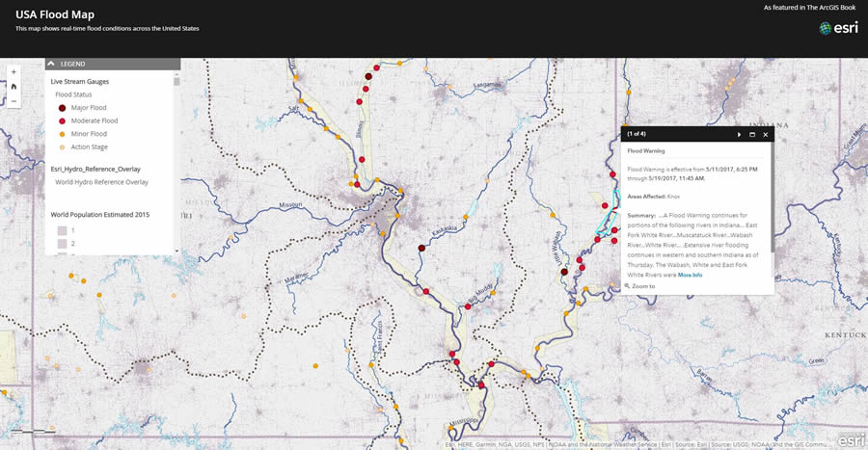This screenshot has height=450, width=868.
Task: Click the population swatch labeled 1
Action: click(62, 230)
